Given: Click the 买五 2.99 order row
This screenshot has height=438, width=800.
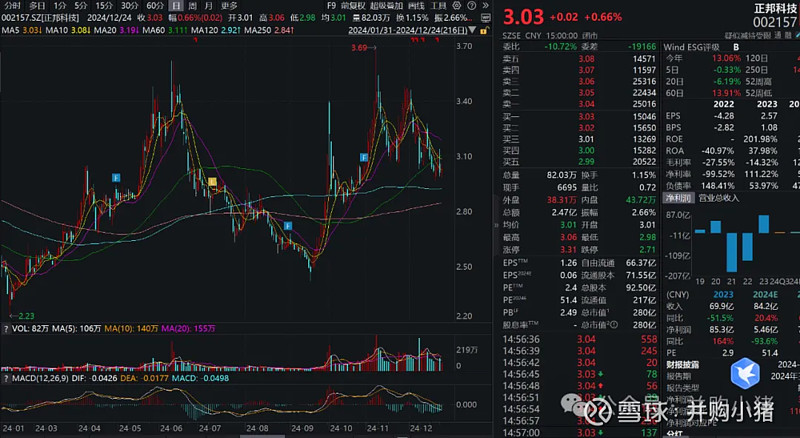Looking at the screenshot, I should pyautogui.click(x=579, y=162).
